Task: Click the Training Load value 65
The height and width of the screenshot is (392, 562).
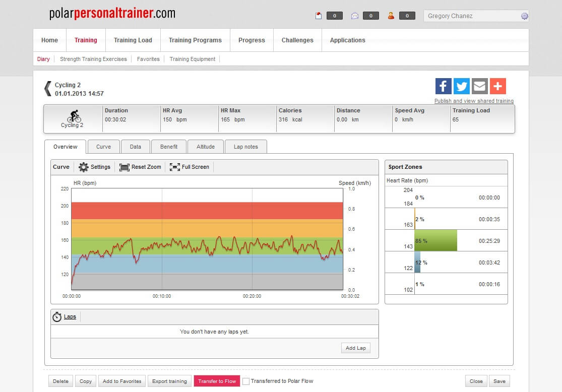Action: pos(456,120)
